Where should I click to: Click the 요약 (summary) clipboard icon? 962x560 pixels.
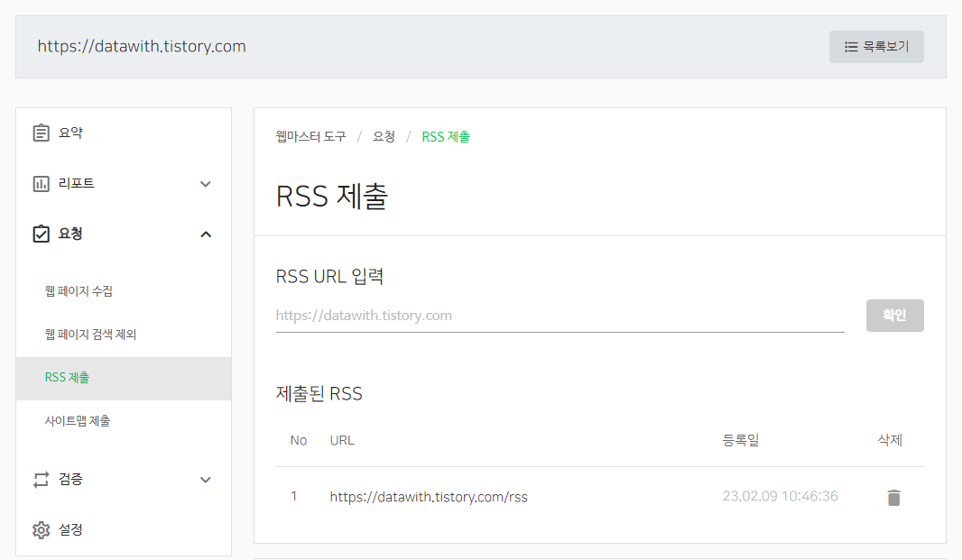coord(41,132)
